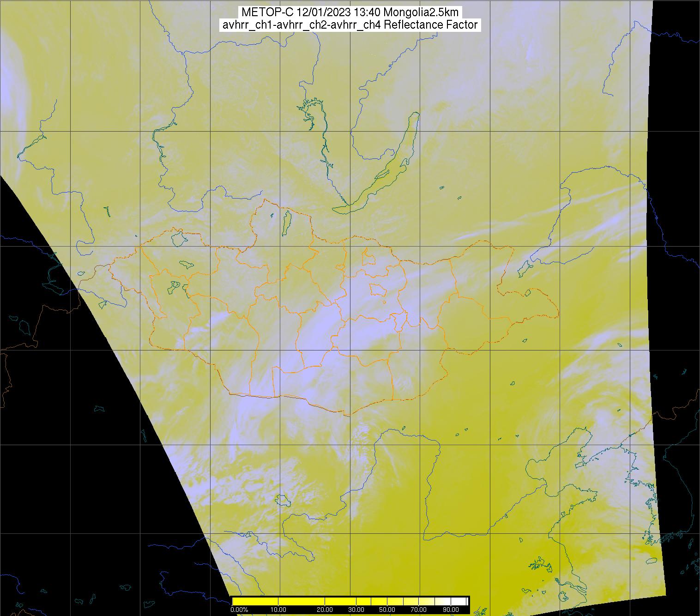Click the '0.00%' color bar label
The image size is (700, 616).
[239, 610]
